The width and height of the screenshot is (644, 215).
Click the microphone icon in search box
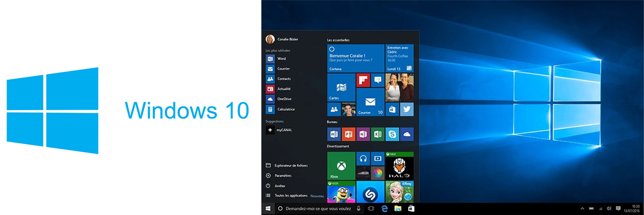358,208
